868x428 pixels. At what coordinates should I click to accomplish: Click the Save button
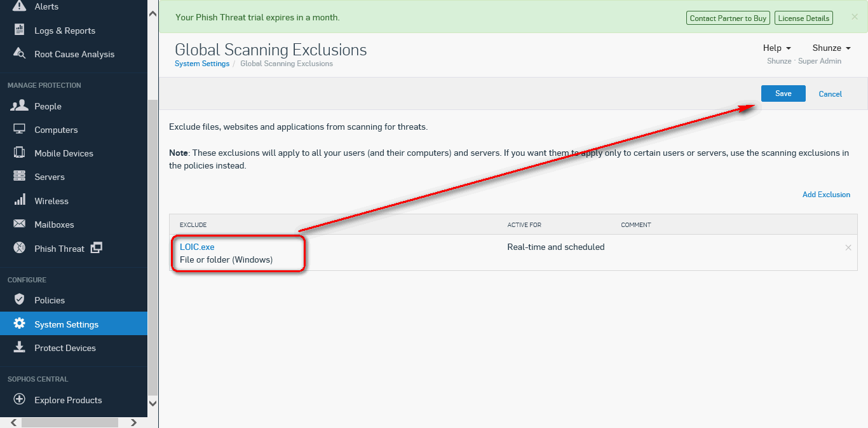click(783, 93)
